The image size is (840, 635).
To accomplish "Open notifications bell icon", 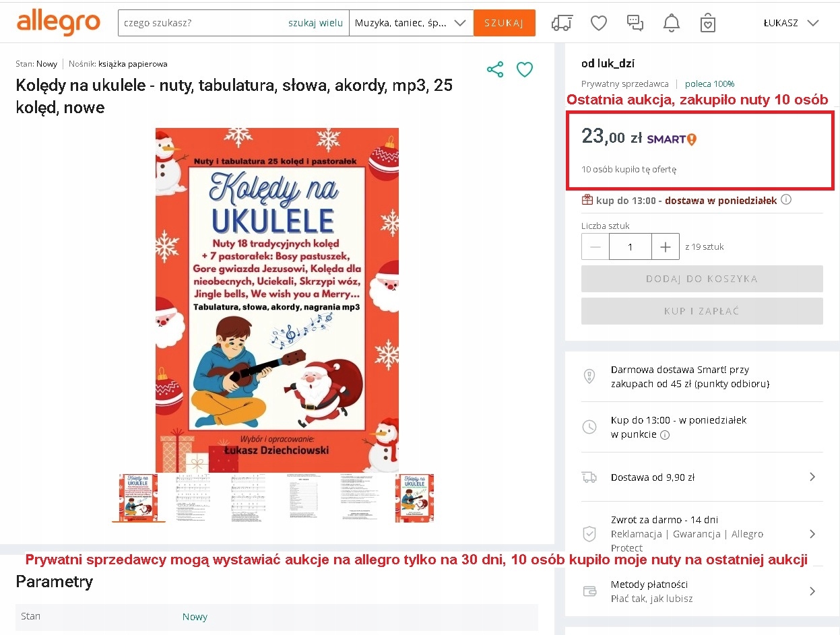I will coord(672,23).
